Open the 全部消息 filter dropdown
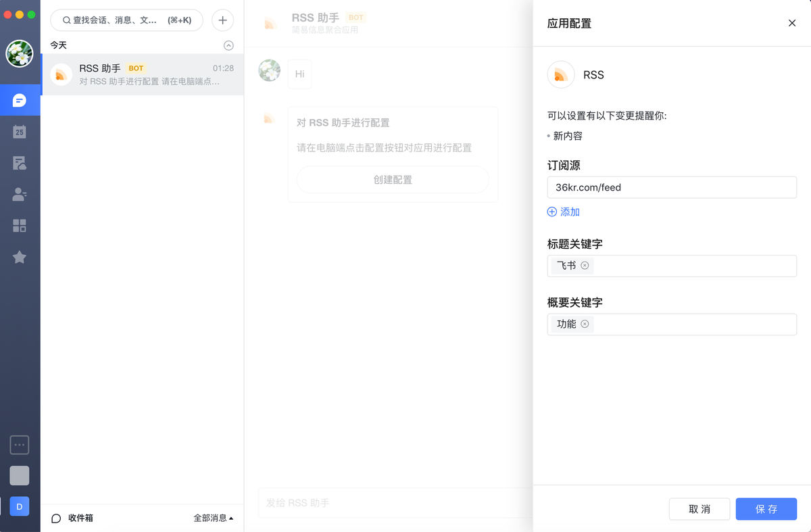811x532 pixels. click(213, 518)
